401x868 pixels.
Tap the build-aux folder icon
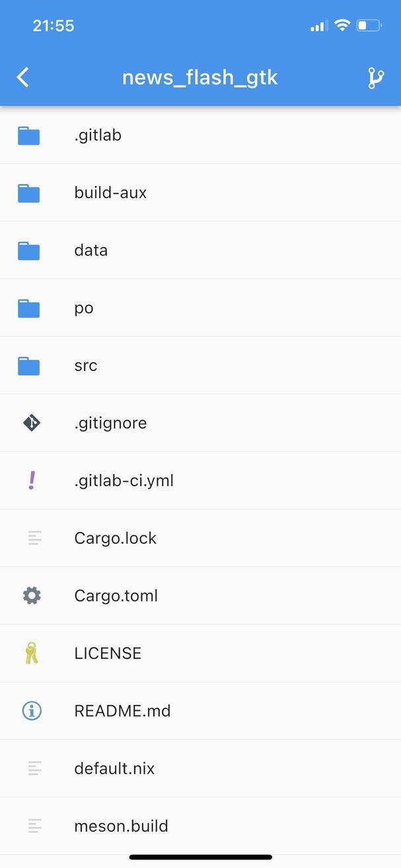pyautogui.click(x=28, y=193)
